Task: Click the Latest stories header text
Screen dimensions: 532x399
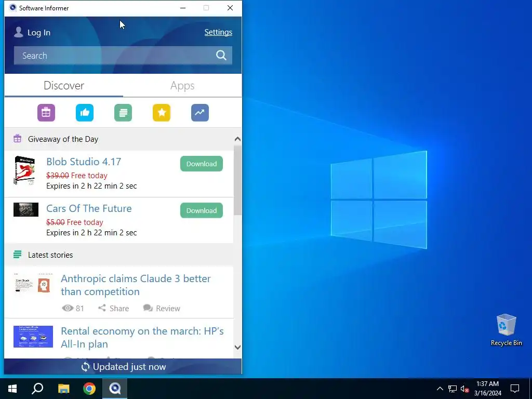Action: tap(50, 255)
